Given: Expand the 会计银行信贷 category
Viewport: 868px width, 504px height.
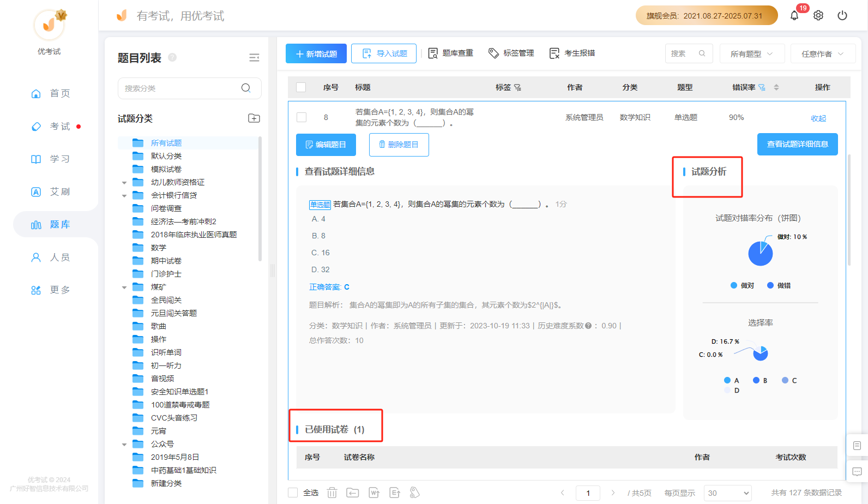Looking at the screenshot, I should (124, 196).
